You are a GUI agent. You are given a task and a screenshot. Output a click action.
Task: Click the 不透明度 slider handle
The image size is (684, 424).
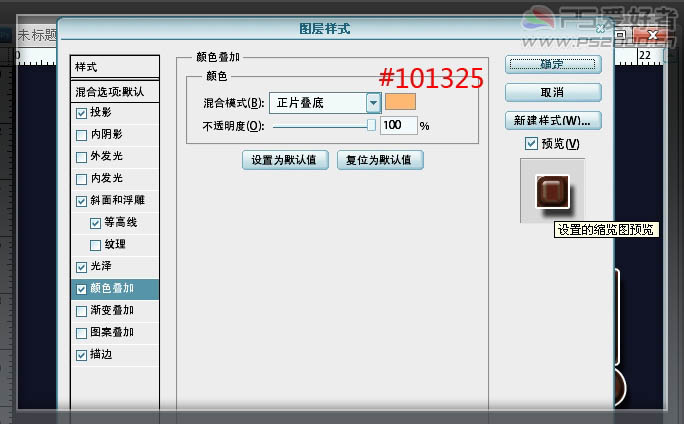(x=371, y=126)
